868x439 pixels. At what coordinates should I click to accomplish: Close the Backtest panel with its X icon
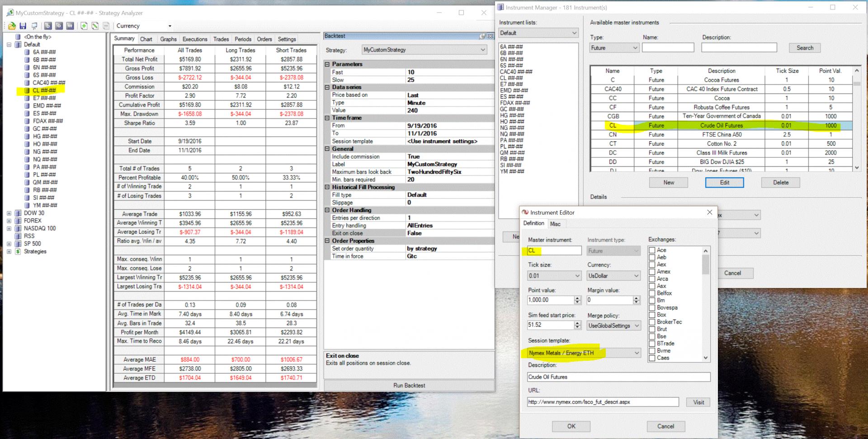pyautogui.click(x=490, y=36)
